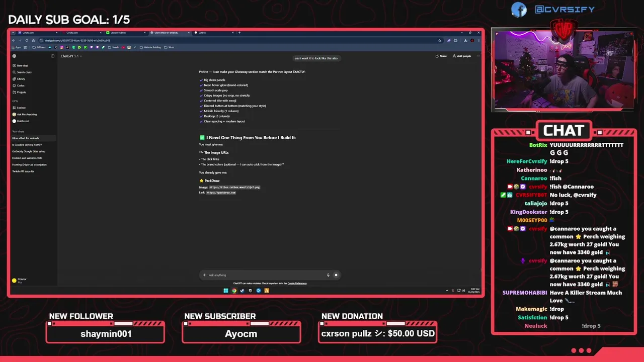Screen dimensions: 644x362
Task: Open the browser downloads icon
Action: pyautogui.click(x=465, y=40)
